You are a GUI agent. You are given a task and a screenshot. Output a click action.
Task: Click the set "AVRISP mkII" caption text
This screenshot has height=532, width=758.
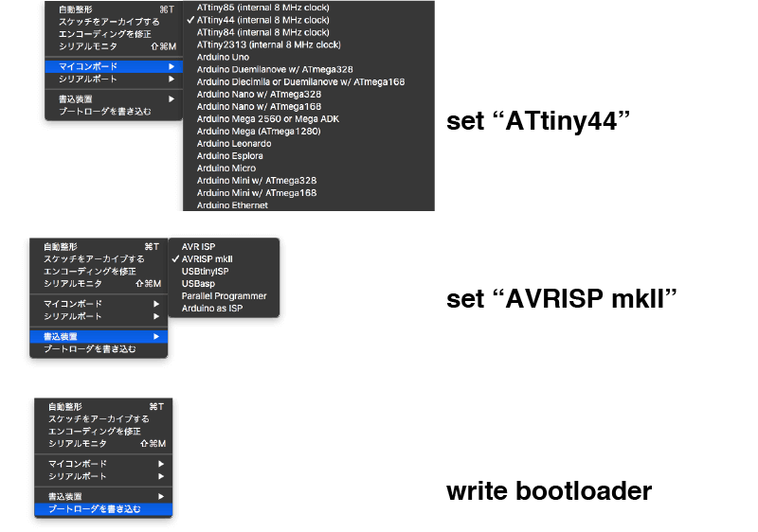pos(561,298)
